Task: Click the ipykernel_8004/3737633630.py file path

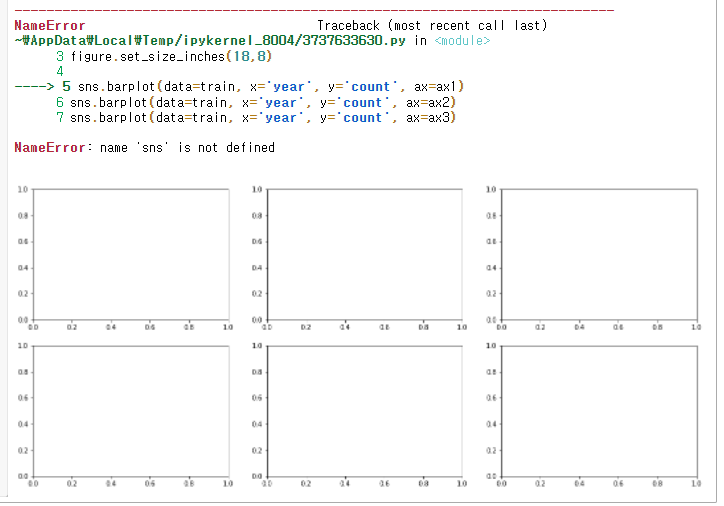Action: (x=210, y=41)
